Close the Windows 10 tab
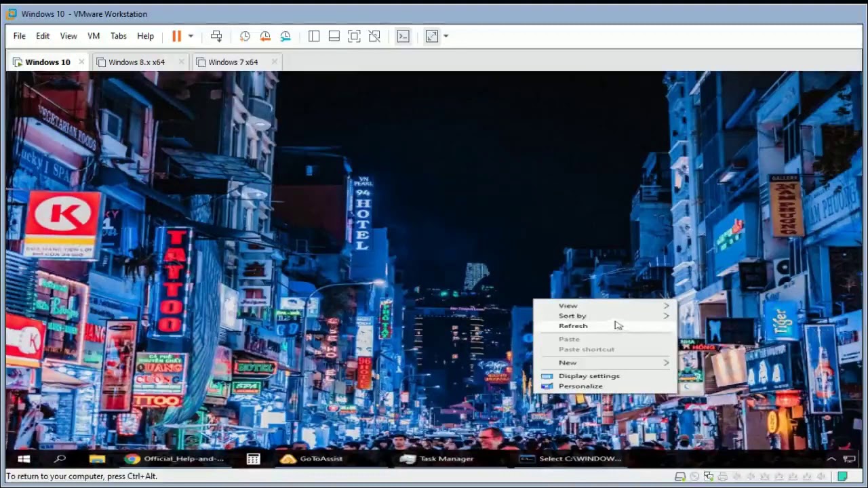Image resolution: width=868 pixels, height=488 pixels. click(81, 62)
